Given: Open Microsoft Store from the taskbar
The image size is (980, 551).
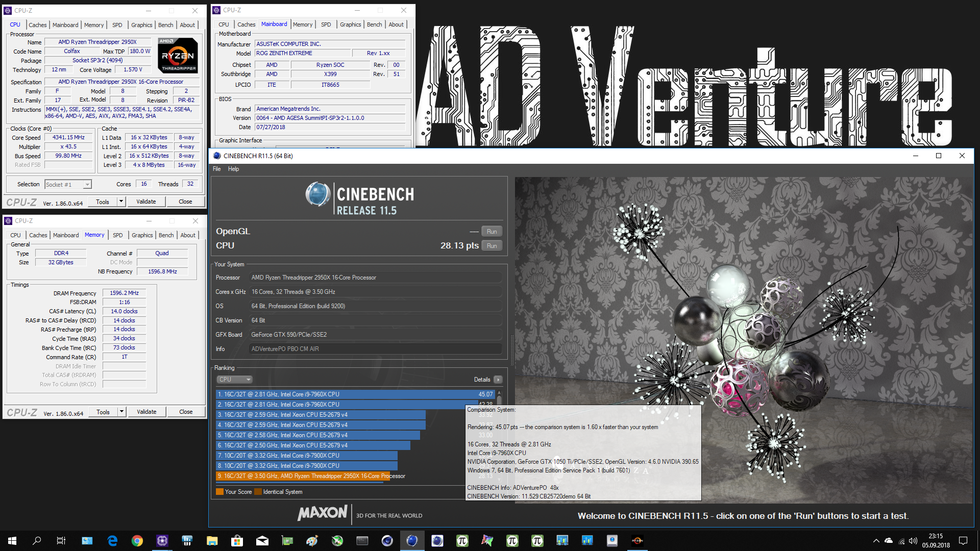Looking at the screenshot, I should coord(237,541).
